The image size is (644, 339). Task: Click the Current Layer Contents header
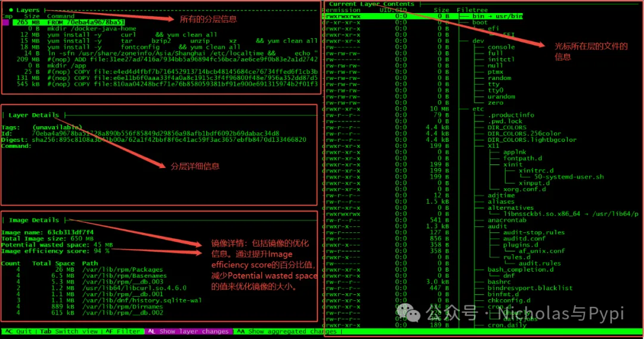click(x=371, y=4)
